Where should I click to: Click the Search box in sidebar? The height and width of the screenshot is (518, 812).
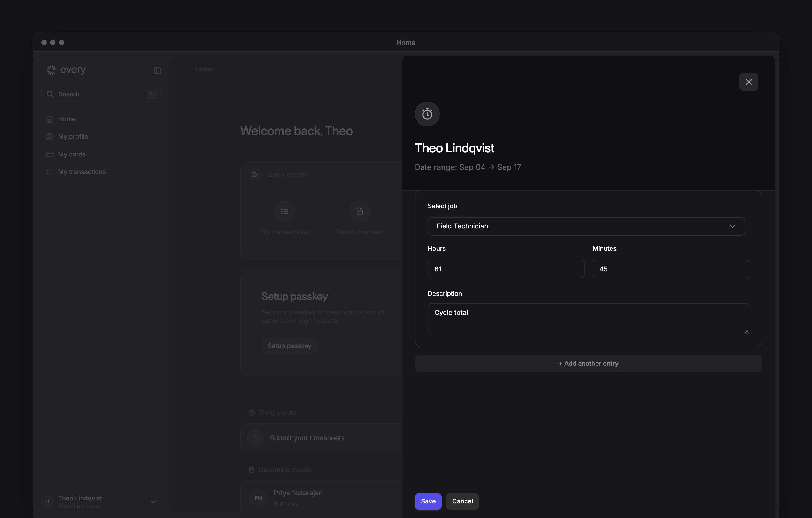tap(101, 94)
